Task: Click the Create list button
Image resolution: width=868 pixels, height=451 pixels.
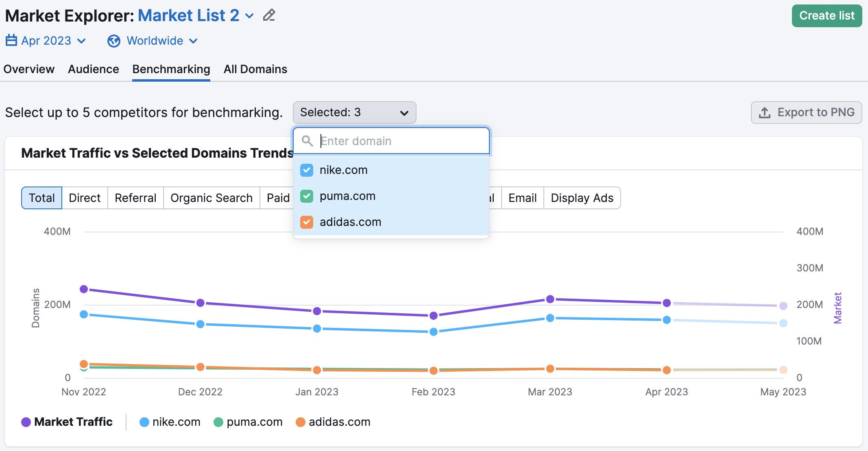Action: click(x=827, y=16)
